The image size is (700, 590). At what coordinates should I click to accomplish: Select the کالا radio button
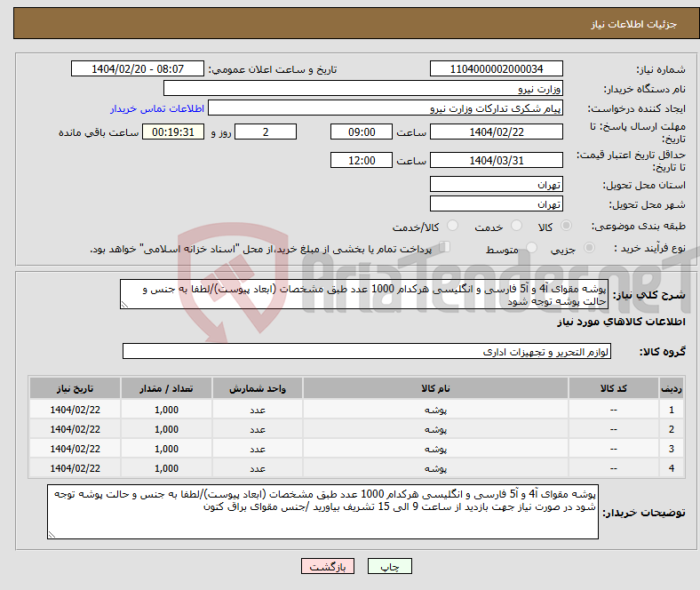(x=566, y=226)
